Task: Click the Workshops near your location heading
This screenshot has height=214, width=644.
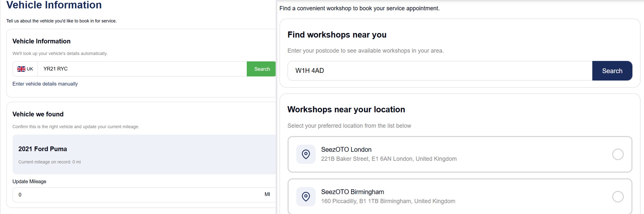Action: pos(346,110)
